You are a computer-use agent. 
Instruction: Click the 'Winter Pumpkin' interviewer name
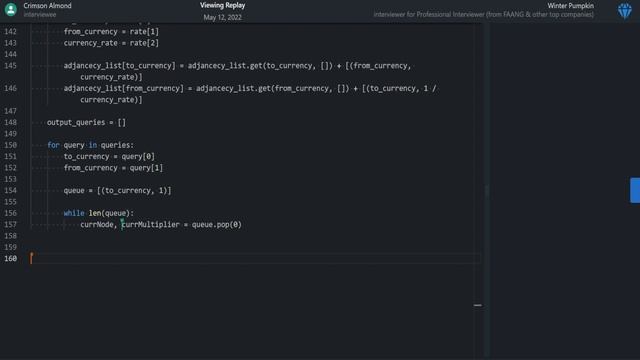tap(571, 6)
